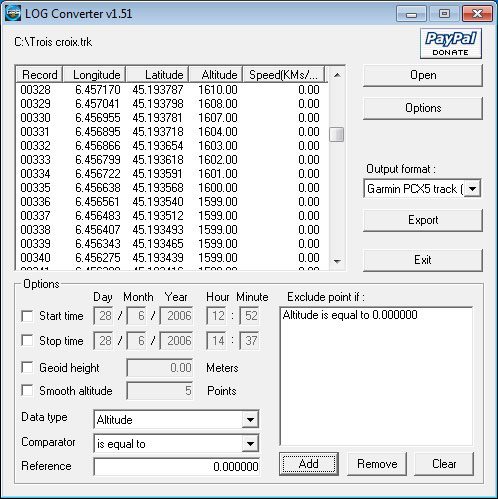Open the Comparator dropdown
The width and height of the screenshot is (498, 499).
tap(250, 444)
